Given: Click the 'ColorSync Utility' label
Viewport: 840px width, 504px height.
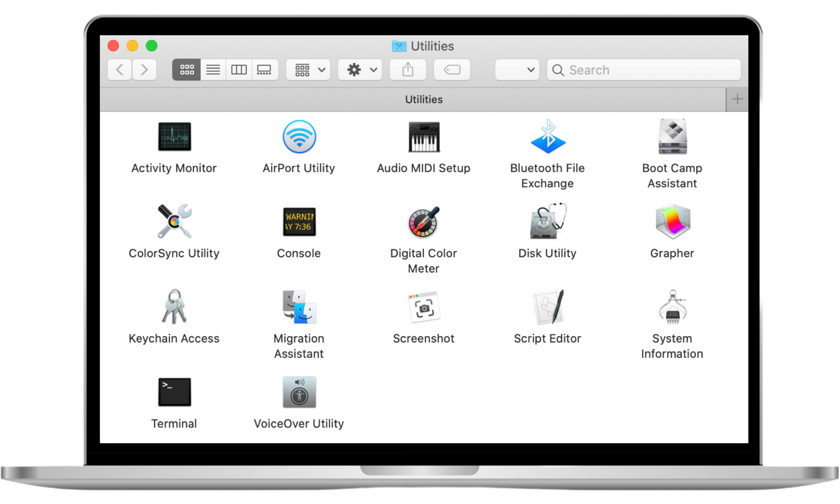Looking at the screenshot, I should point(174,253).
